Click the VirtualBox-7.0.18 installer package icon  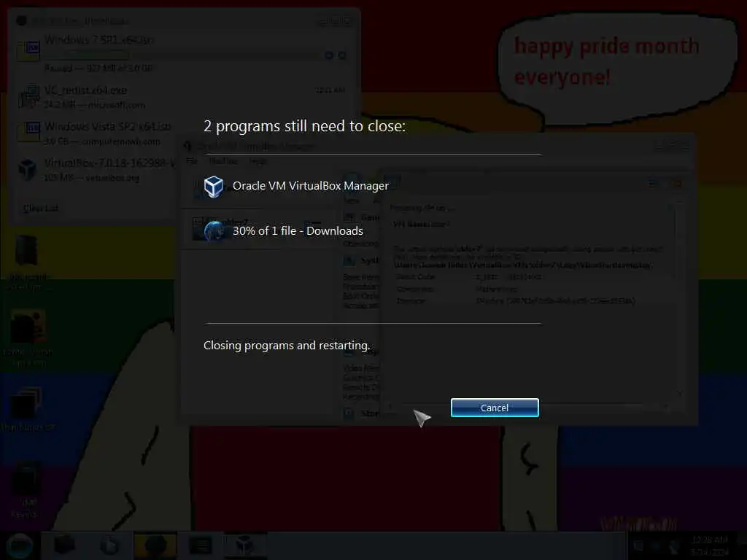coord(28,169)
